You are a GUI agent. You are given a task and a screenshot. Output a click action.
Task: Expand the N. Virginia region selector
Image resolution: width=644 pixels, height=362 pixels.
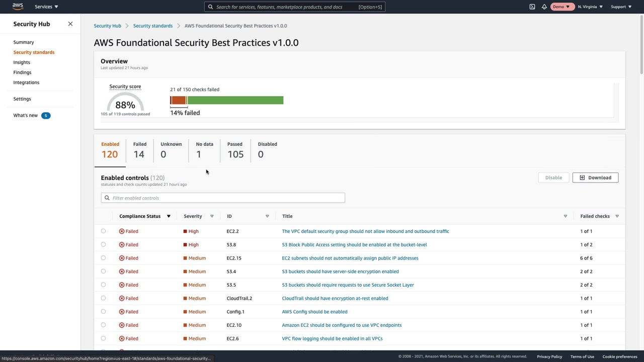click(590, 7)
